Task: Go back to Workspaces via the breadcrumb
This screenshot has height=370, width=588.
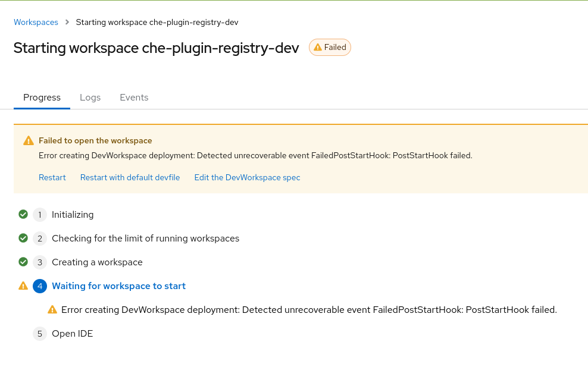Action: coord(36,23)
